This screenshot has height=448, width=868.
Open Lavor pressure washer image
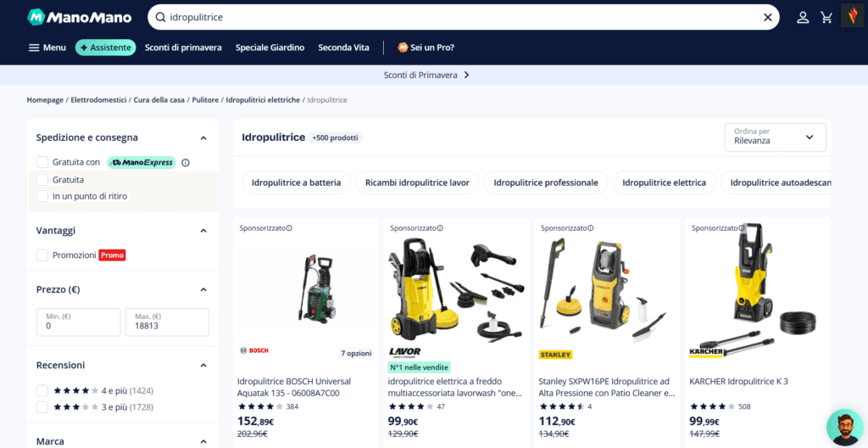point(456,291)
